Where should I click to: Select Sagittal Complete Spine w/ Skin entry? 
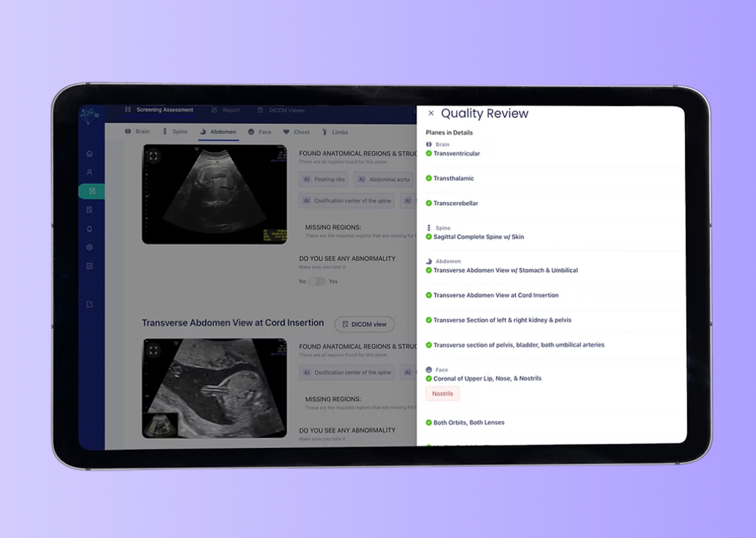click(478, 237)
